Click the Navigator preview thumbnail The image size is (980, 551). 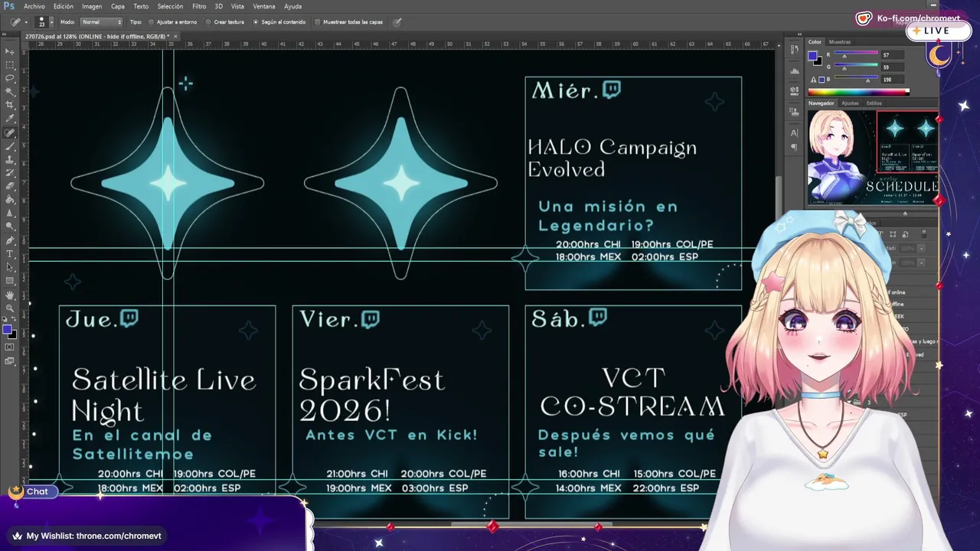point(873,157)
